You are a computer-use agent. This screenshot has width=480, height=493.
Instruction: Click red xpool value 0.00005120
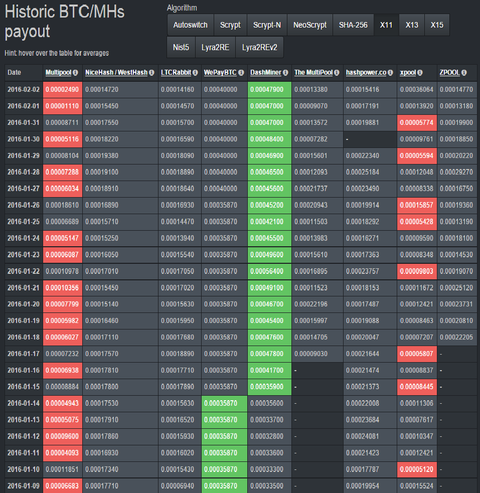pos(417,469)
